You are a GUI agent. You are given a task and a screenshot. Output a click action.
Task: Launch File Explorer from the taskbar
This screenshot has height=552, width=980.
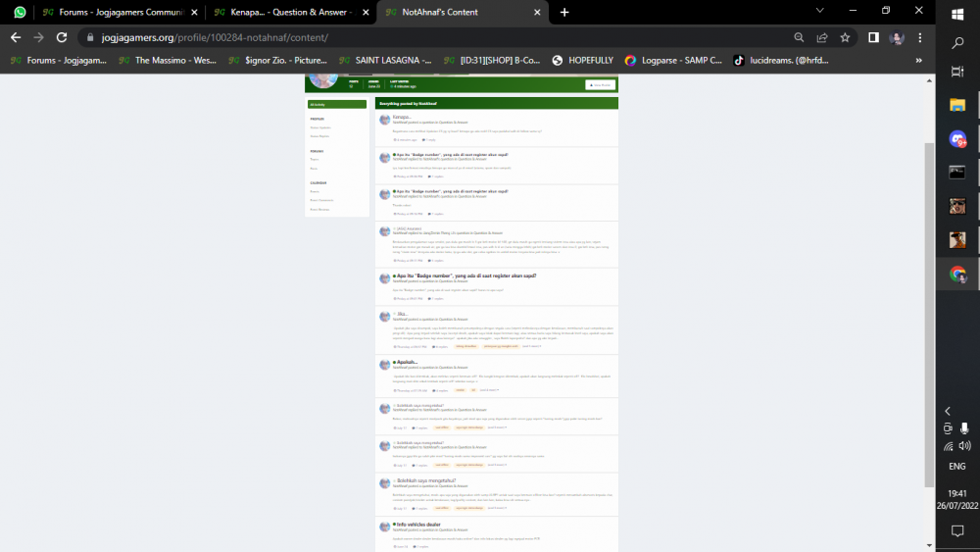(956, 104)
